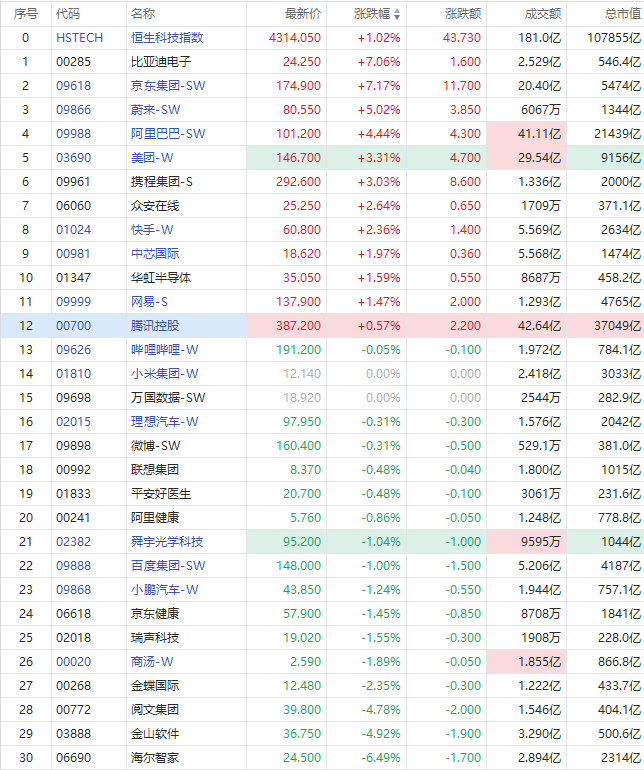The image size is (644, 770).
Task: Open 京东集团-SW stock link
Action: (168, 86)
